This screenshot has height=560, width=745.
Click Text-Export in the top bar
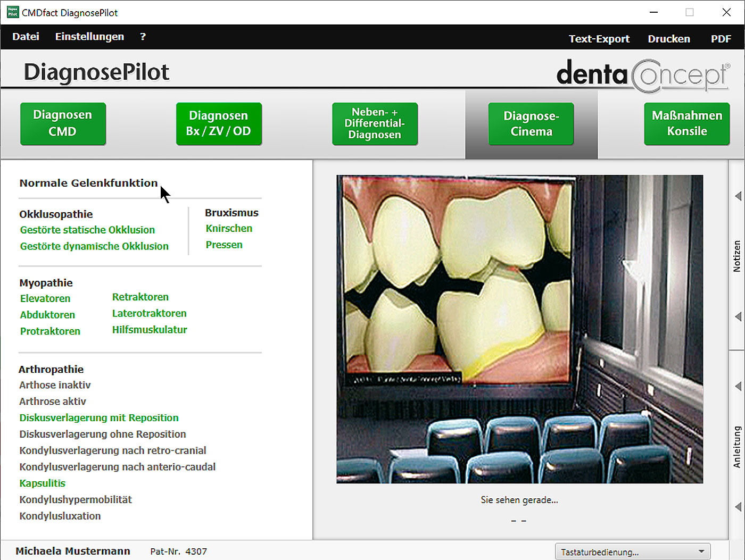[599, 39]
